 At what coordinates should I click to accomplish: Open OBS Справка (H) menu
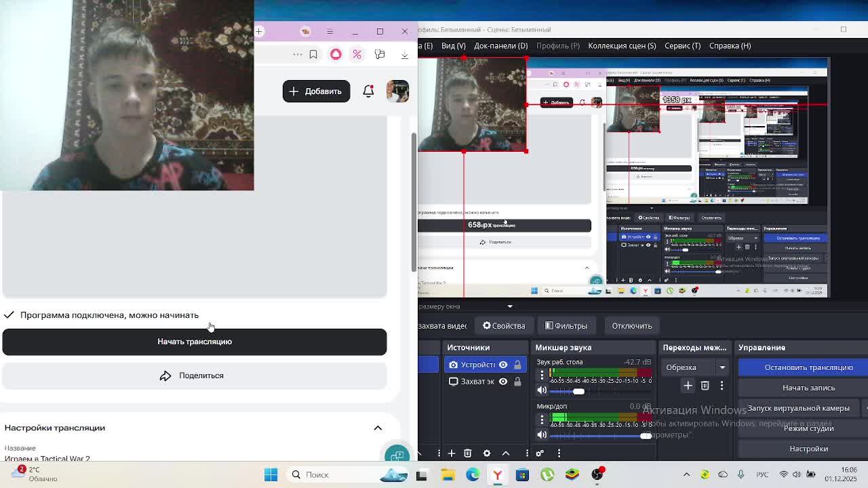pyautogui.click(x=730, y=45)
